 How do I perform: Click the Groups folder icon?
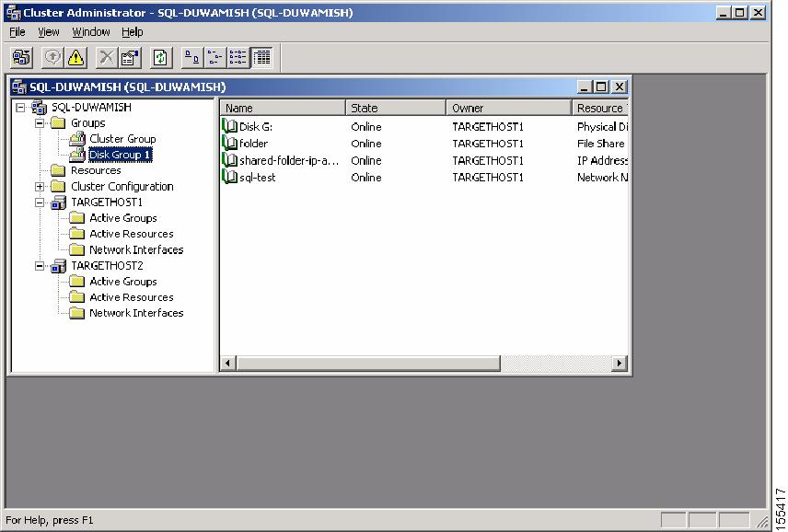58,123
